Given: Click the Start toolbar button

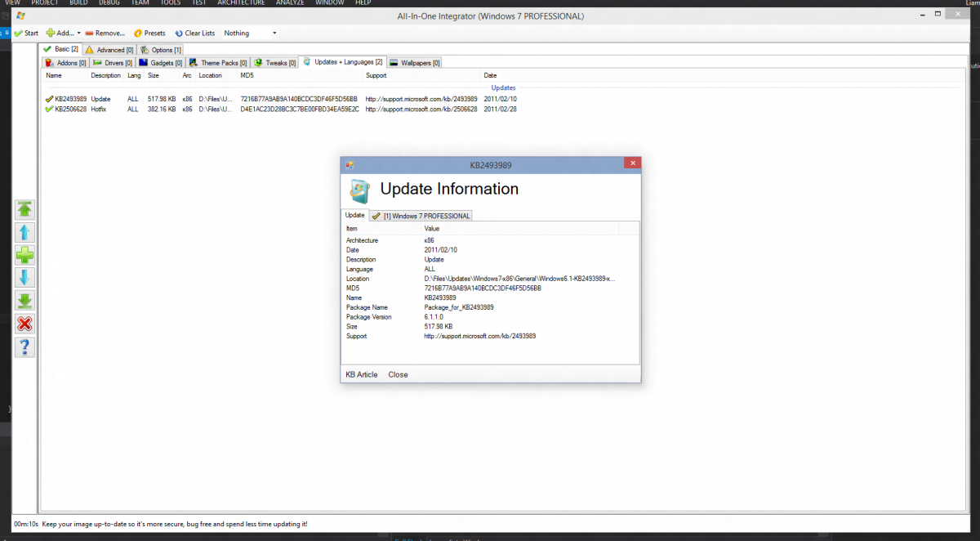Looking at the screenshot, I should pos(26,34).
